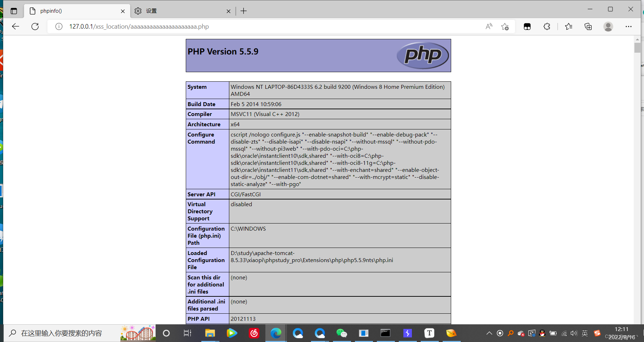The width and height of the screenshot is (644, 342).
Task: Open Read aloud feature
Action: pyautogui.click(x=489, y=27)
